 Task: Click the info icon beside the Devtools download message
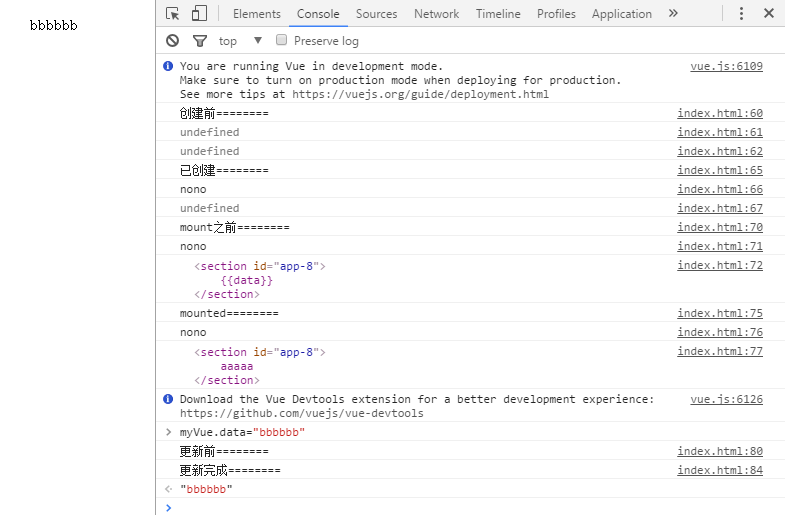click(168, 399)
